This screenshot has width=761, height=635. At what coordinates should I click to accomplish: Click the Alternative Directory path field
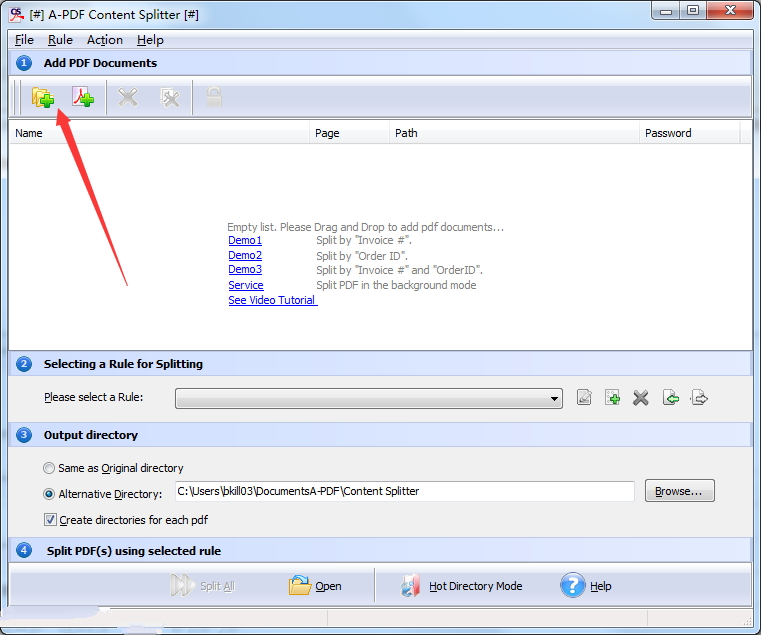click(404, 491)
